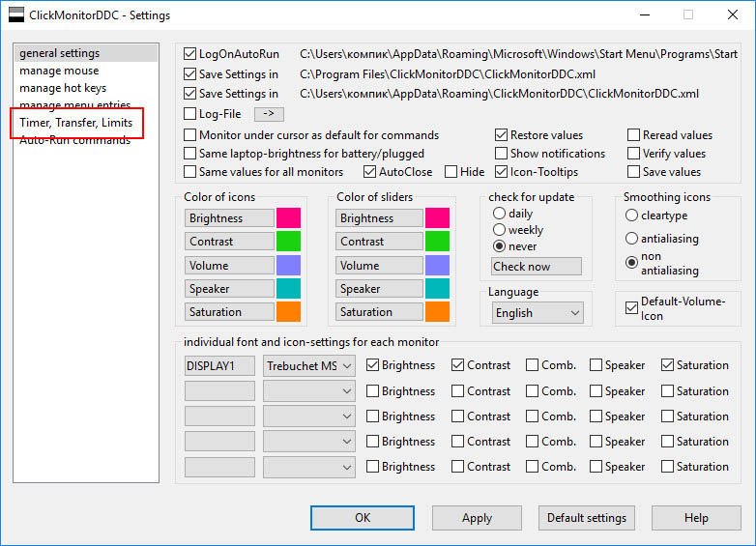Click the icon Saturation orange color swatch
This screenshot has height=546, width=756.
288,312
